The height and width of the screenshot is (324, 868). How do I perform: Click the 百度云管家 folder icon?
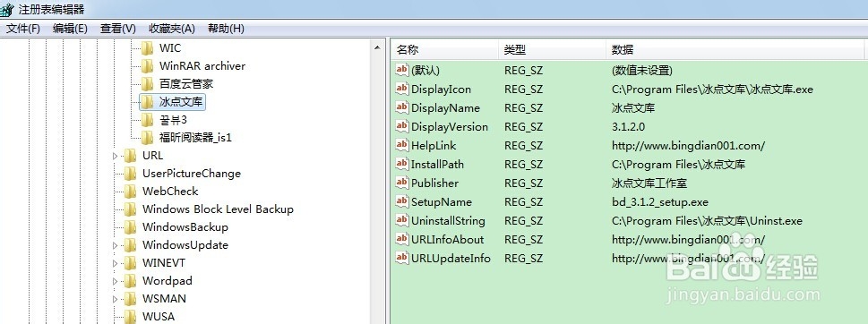click(x=147, y=84)
